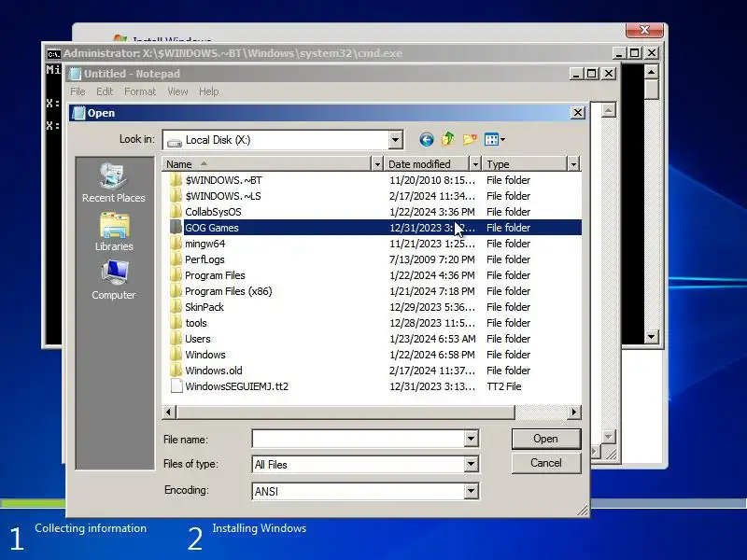The width and height of the screenshot is (747, 560).
Task: Click the Open button
Action: click(x=546, y=439)
